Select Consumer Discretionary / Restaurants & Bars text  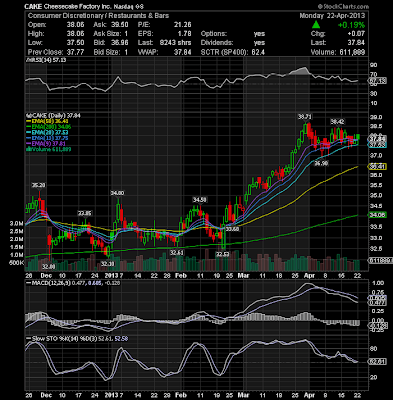(x=98, y=16)
